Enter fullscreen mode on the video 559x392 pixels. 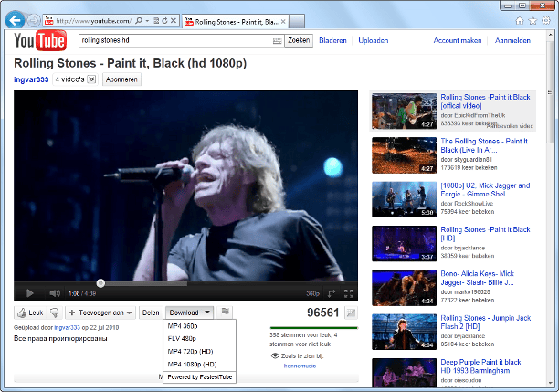[348, 293]
